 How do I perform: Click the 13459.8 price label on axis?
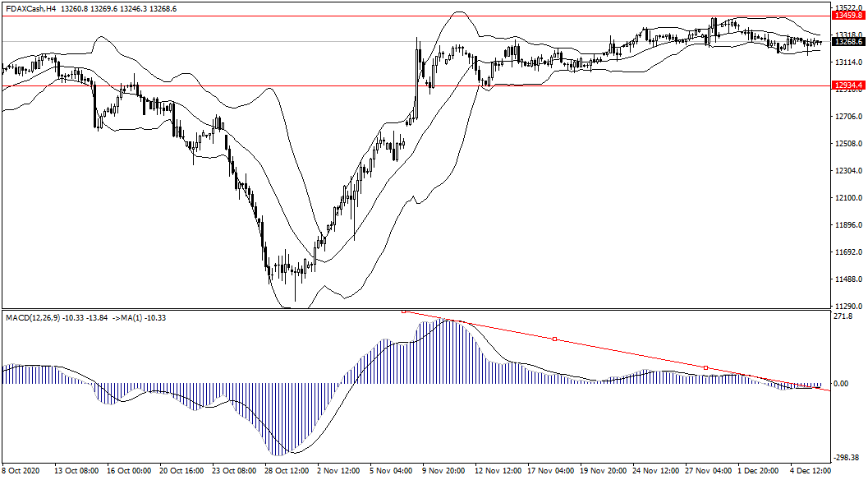[848, 15]
